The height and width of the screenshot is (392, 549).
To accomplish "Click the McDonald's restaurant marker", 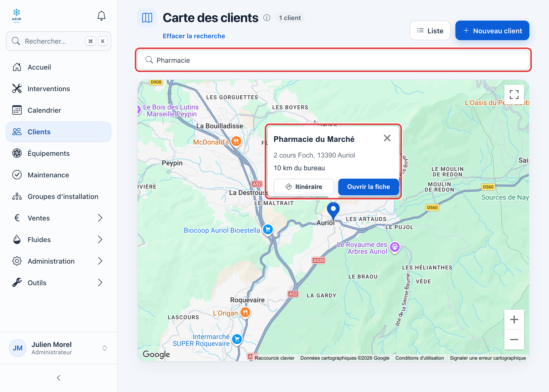I will [x=236, y=141].
